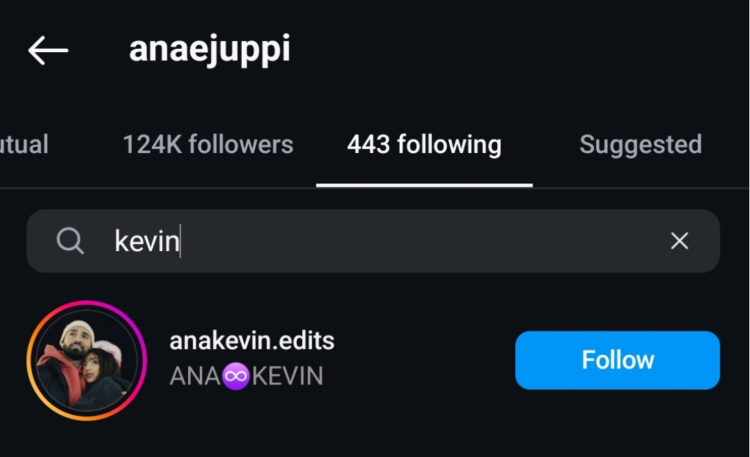Tap the couple photo in the search result
This screenshot has height=457, width=750.
click(x=87, y=360)
